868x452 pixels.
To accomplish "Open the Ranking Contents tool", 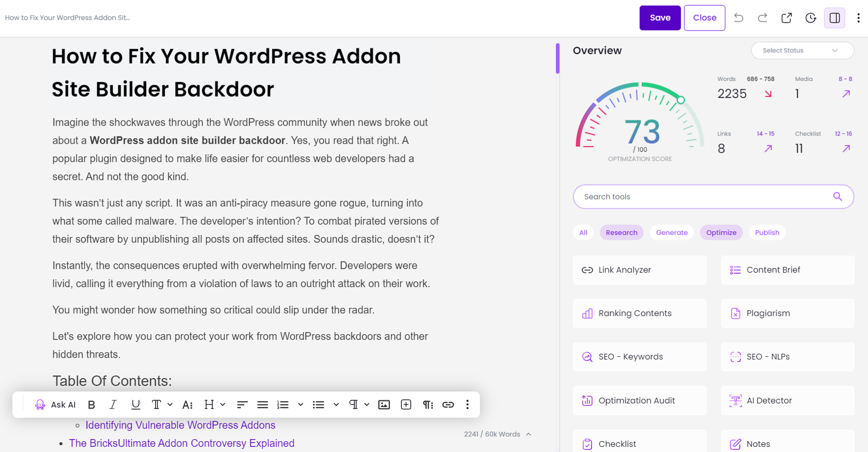I will click(x=640, y=313).
